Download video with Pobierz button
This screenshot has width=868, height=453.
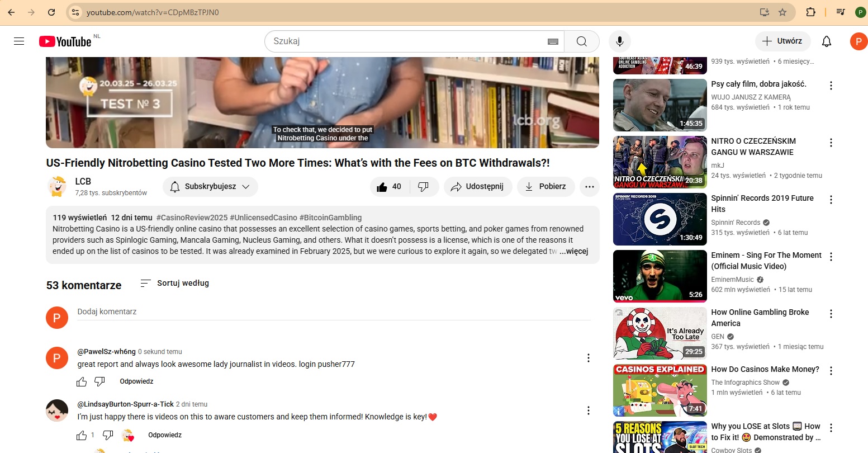546,187
